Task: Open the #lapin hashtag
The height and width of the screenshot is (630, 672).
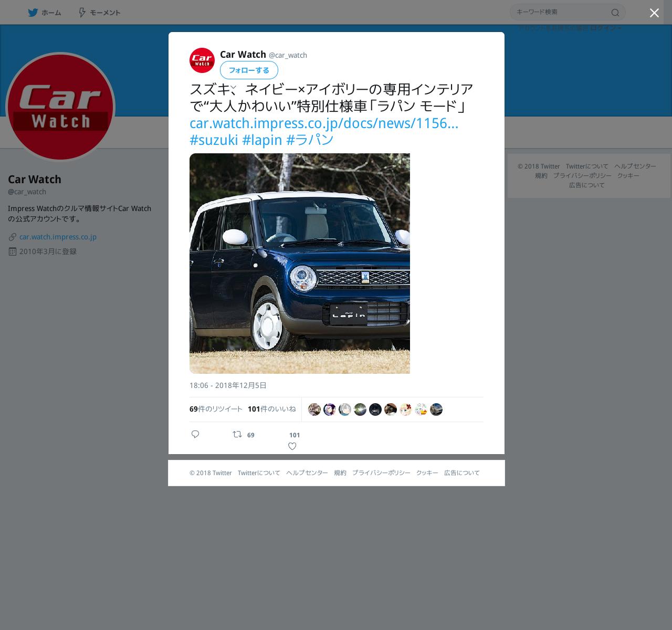Action: pyautogui.click(x=262, y=140)
